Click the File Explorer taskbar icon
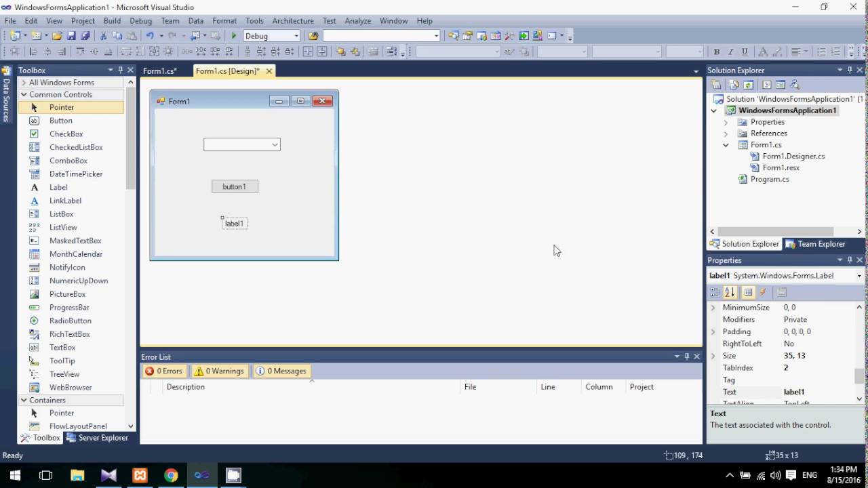 click(x=77, y=475)
